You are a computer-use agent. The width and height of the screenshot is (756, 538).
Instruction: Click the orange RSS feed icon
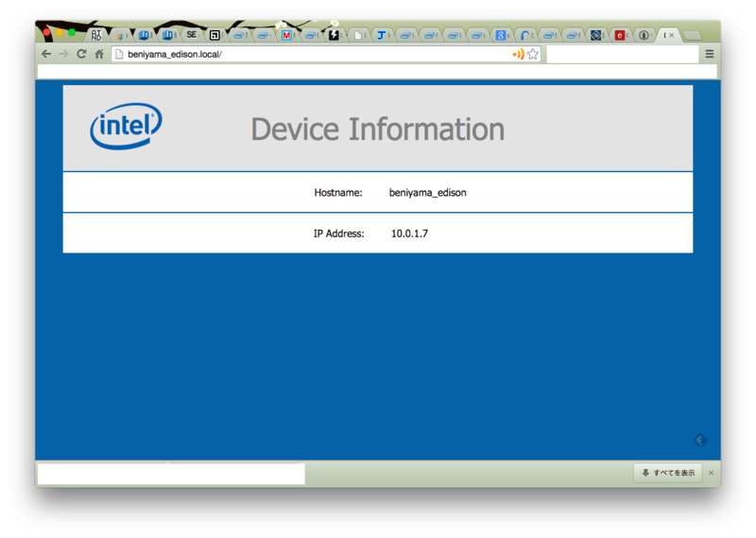(x=518, y=54)
